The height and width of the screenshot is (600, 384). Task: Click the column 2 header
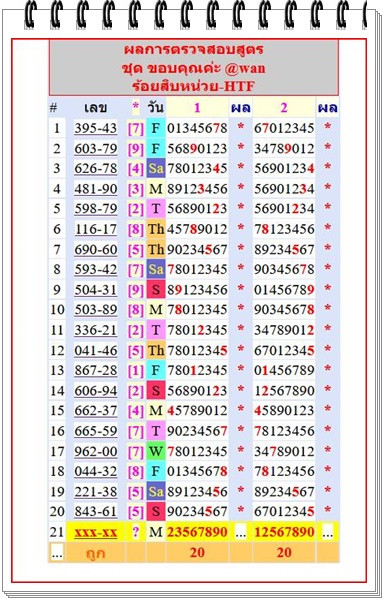(284, 108)
